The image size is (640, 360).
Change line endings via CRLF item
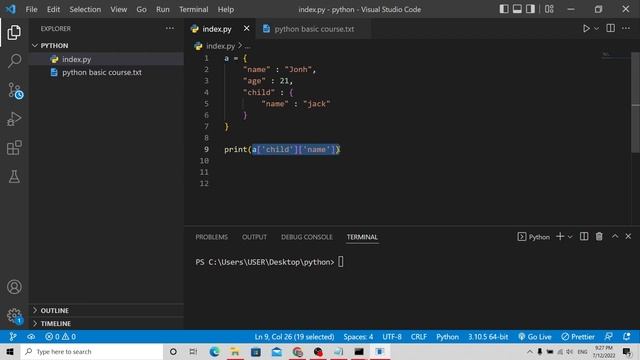tap(418, 337)
